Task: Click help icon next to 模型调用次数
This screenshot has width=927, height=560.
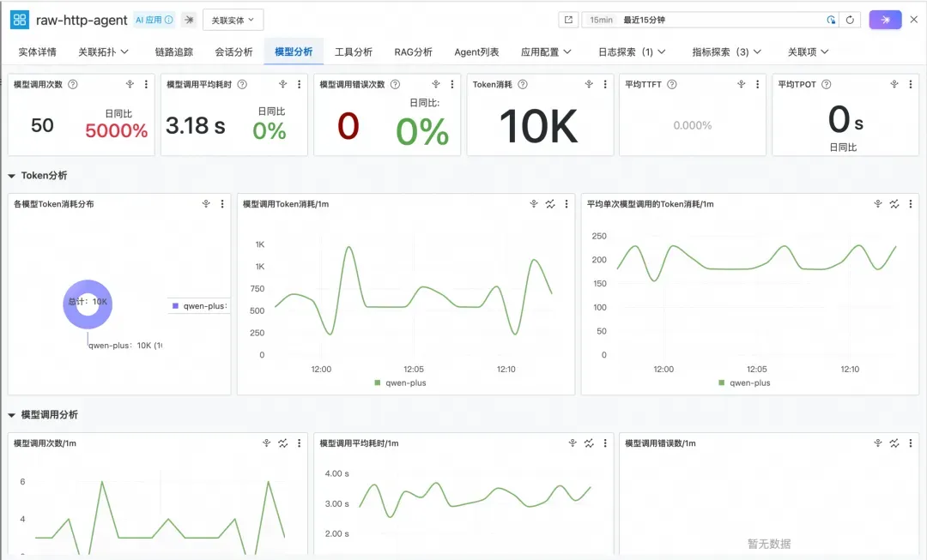Action: pos(73,85)
